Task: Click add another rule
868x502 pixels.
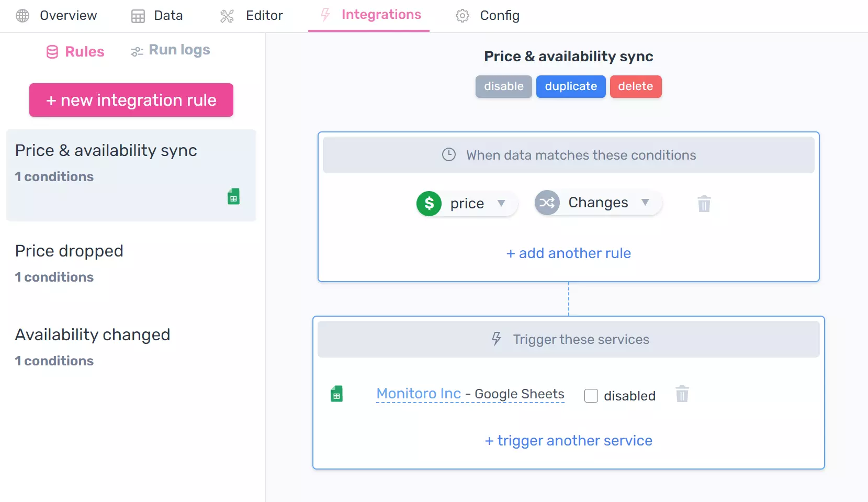Action: coord(568,253)
